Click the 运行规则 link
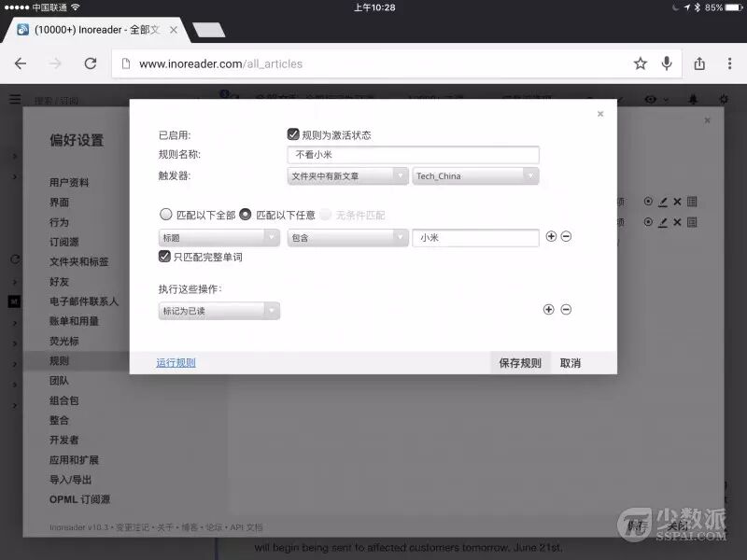 [x=176, y=363]
